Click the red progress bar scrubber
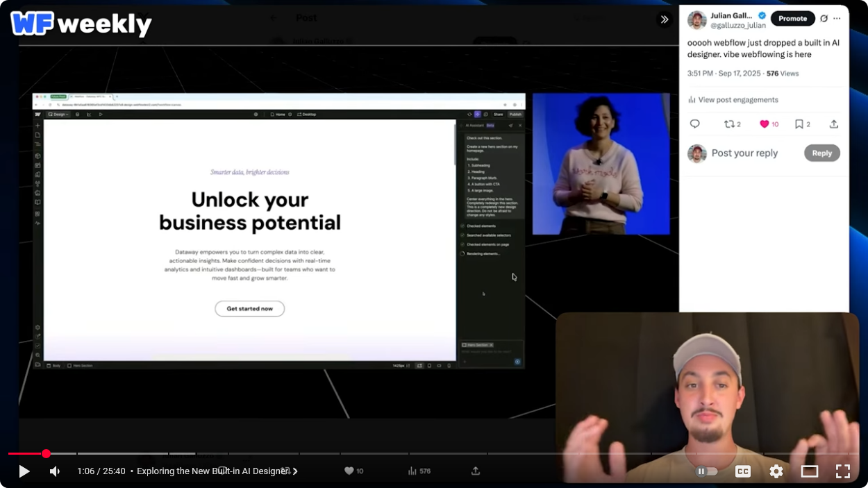The image size is (868, 488). tap(46, 453)
